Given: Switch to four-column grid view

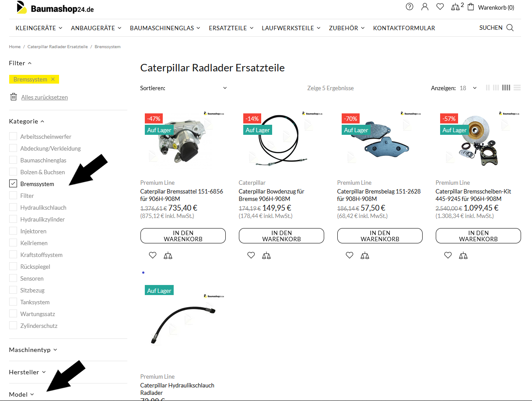Looking at the screenshot, I should (506, 88).
